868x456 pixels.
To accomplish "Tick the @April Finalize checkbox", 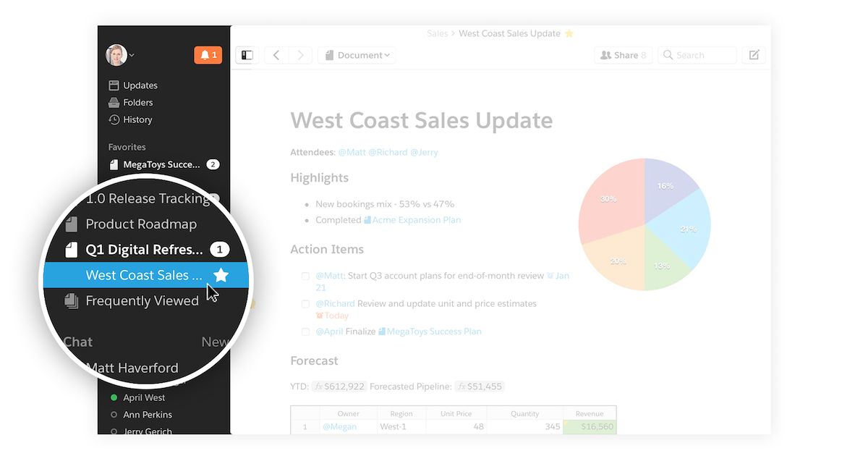I will tap(306, 332).
